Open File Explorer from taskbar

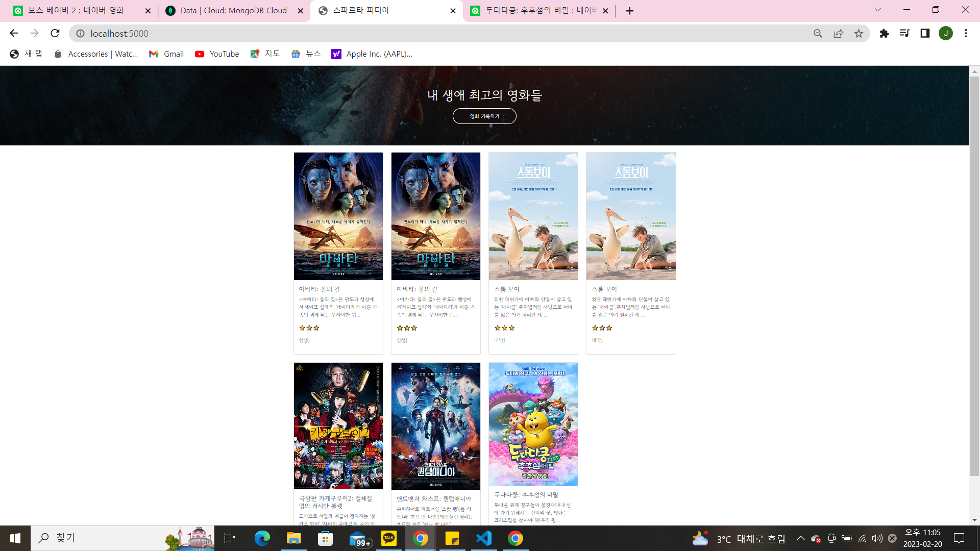[294, 538]
